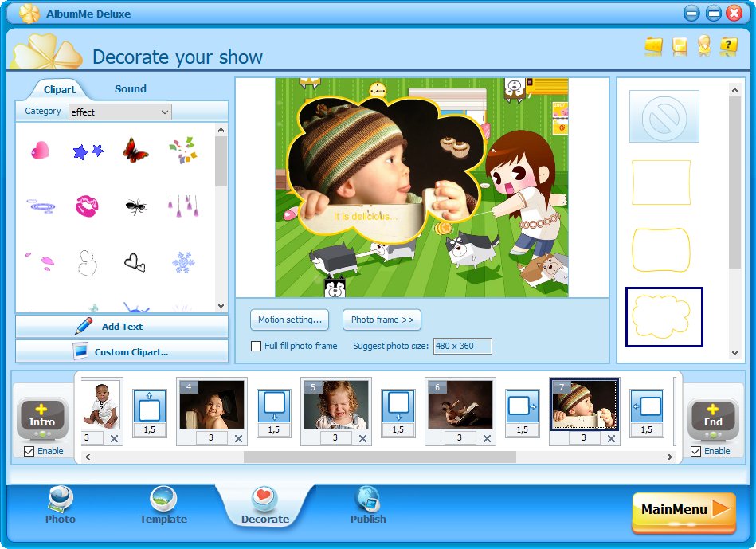Click the save floppy disk icon
This screenshot has width=756, height=549.
click(680, 46)
